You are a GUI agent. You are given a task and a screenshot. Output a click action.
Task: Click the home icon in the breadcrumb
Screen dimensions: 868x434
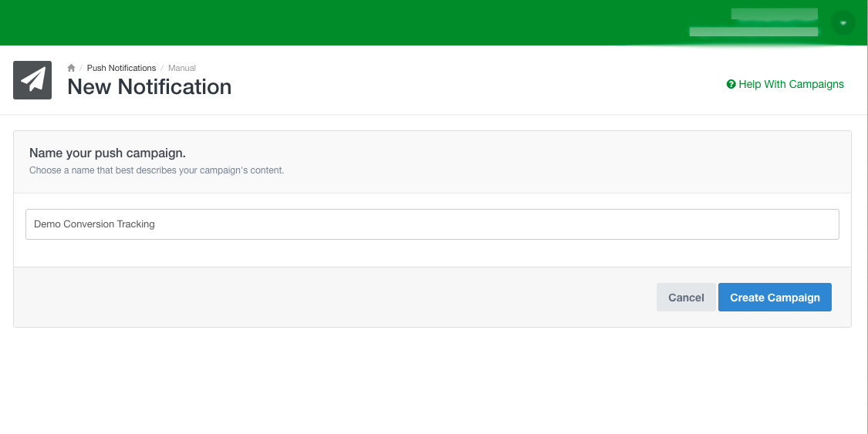coord(71,68)
